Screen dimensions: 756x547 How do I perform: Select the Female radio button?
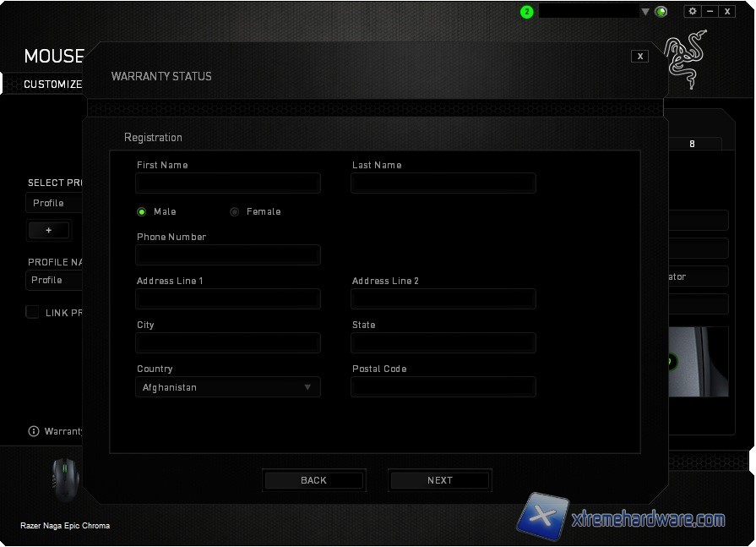[235, 211]
